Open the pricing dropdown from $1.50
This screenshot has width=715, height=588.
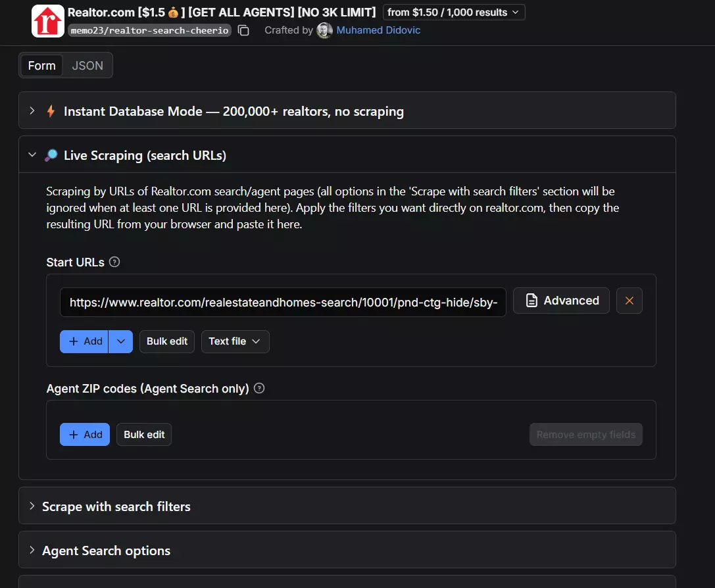click(x=454, y=12)
